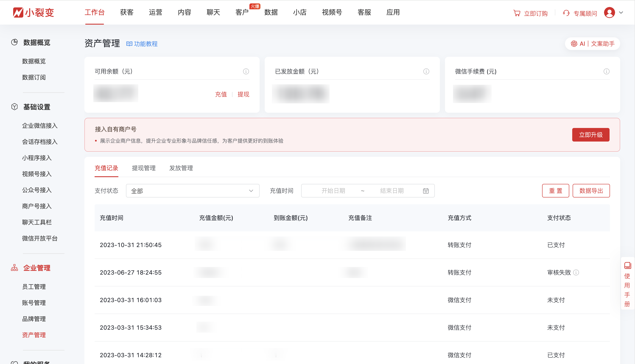635x364 pixels.
Task: Click the 提现 link
Action: [243, 94]
